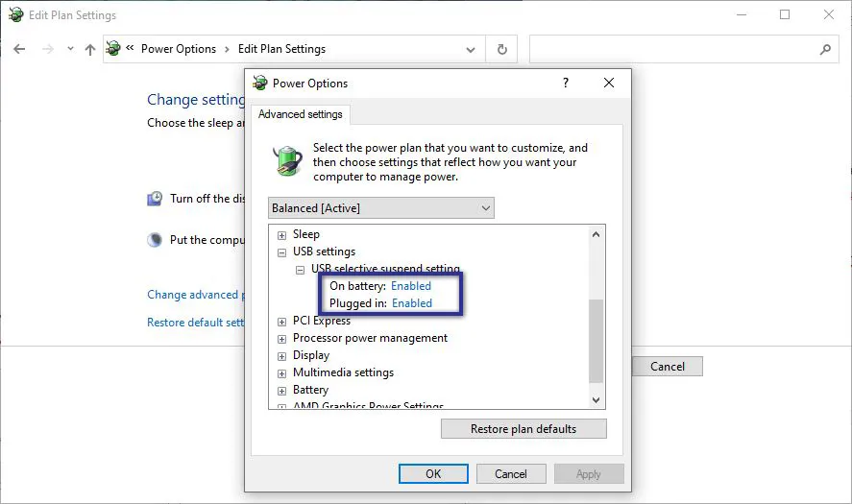The width and height of the screenshot is (852, 504).
Task: Open Change advanced power settings link
Action: click(x=196, y=295)
